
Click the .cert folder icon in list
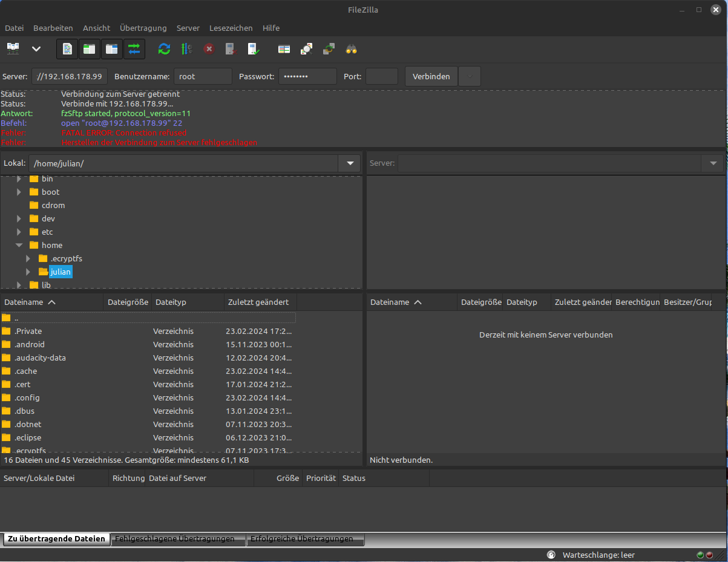[6, 384]
